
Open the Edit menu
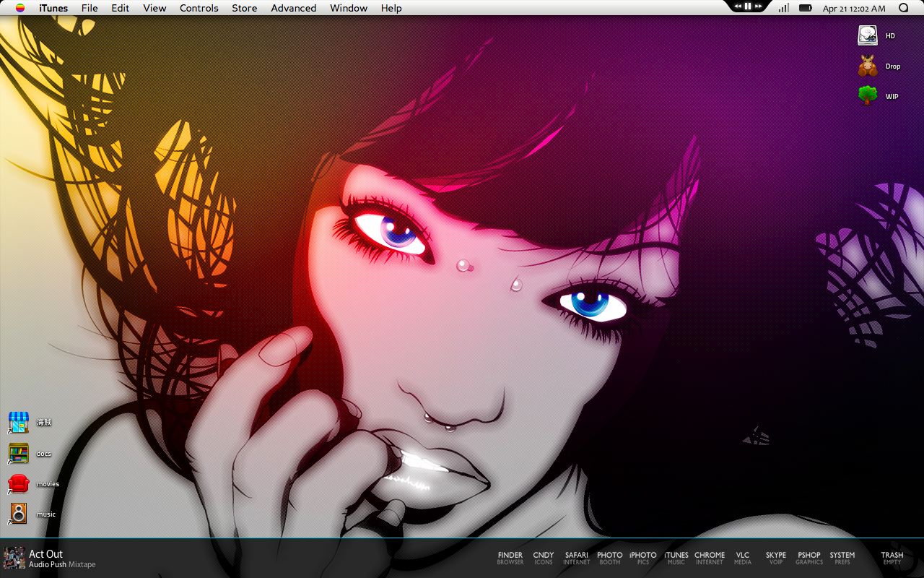point(121,8)
